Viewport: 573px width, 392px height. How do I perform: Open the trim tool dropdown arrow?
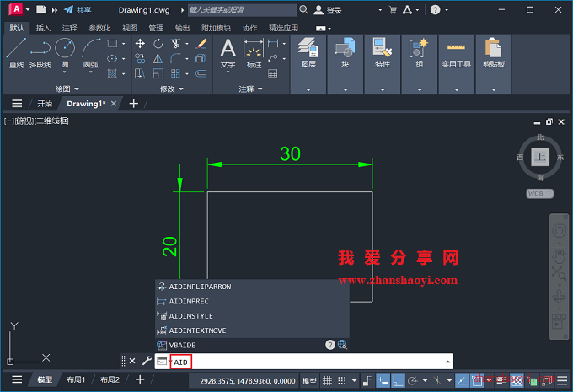coord(187,44)
